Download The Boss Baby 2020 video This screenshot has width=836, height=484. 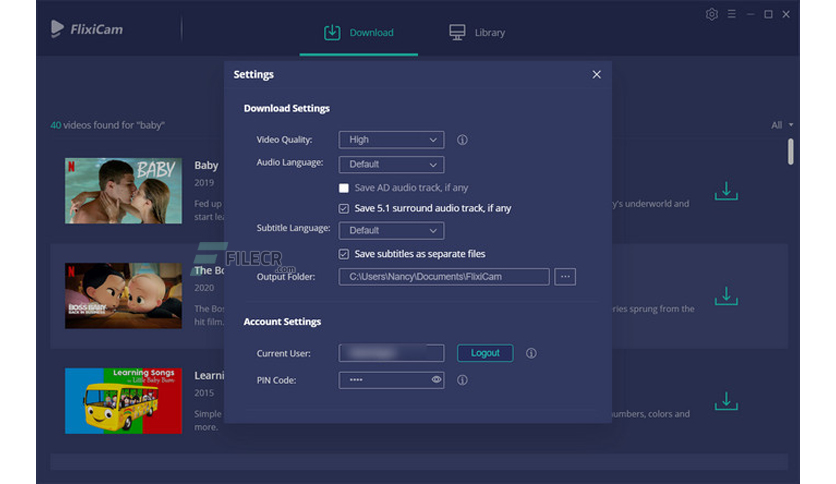726,296
